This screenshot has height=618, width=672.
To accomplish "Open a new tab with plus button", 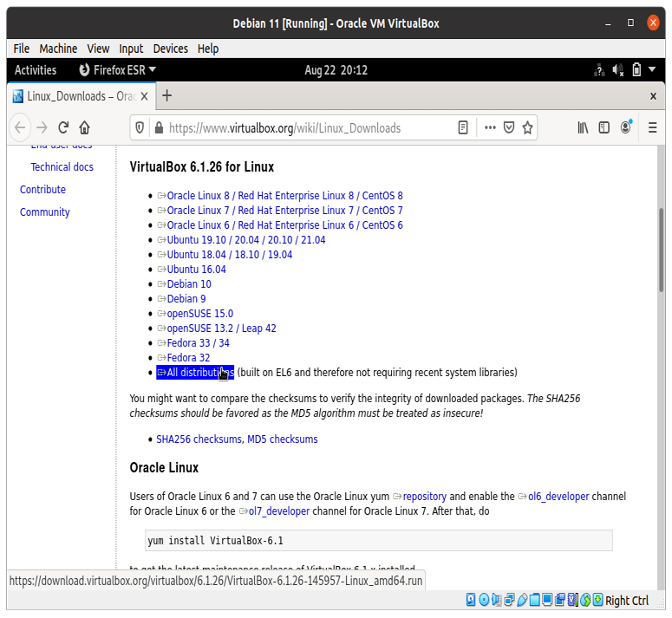I will (166, 96).
